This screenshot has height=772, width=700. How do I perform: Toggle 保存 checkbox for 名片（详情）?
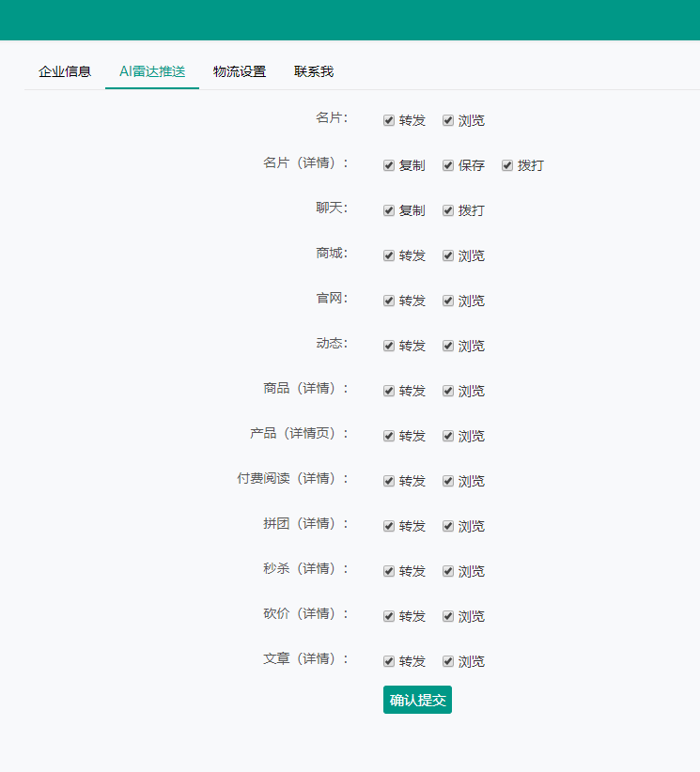[x=448, y=165]
